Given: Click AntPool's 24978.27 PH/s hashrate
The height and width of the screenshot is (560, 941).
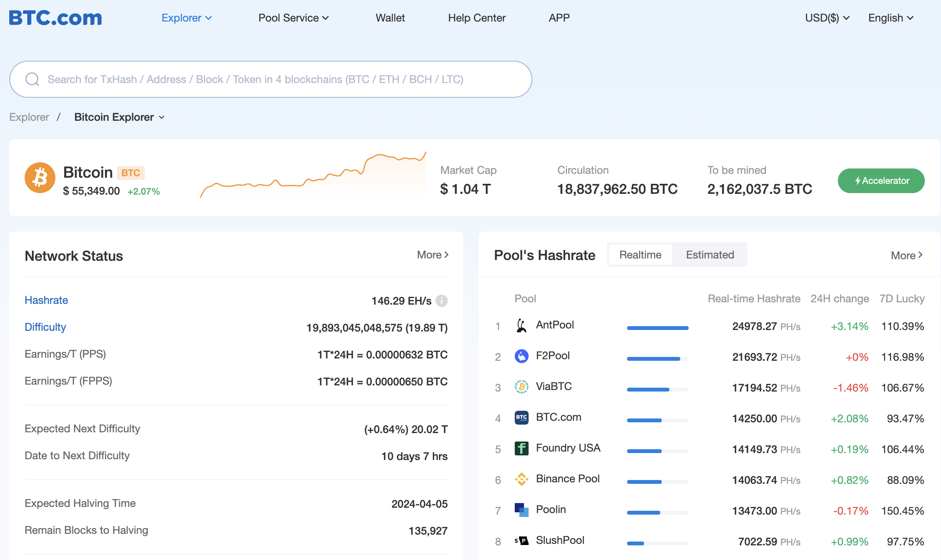Looking at the screenshot, I should coord(766,326).
